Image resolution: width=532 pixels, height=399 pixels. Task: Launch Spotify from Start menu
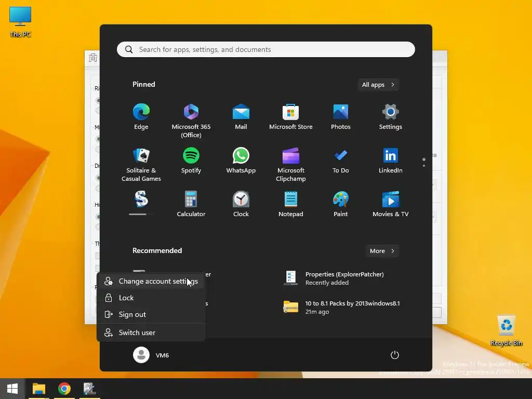(x=191, y=161)
